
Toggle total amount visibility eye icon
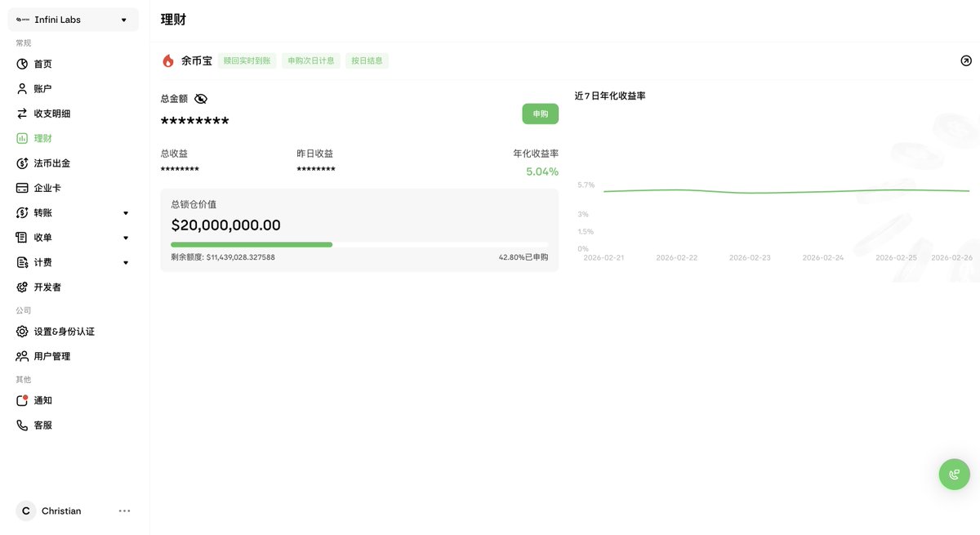coord(201,99)
